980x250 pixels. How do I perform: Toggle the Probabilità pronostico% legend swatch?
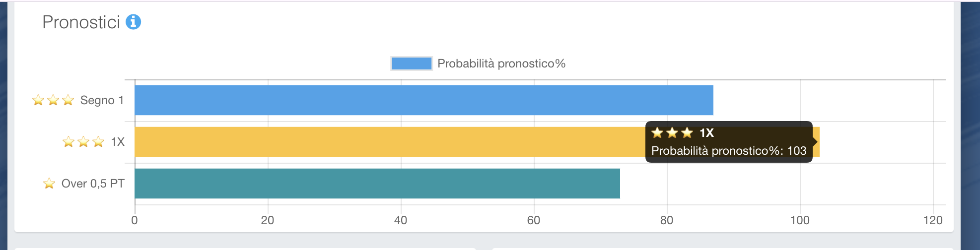411,63
